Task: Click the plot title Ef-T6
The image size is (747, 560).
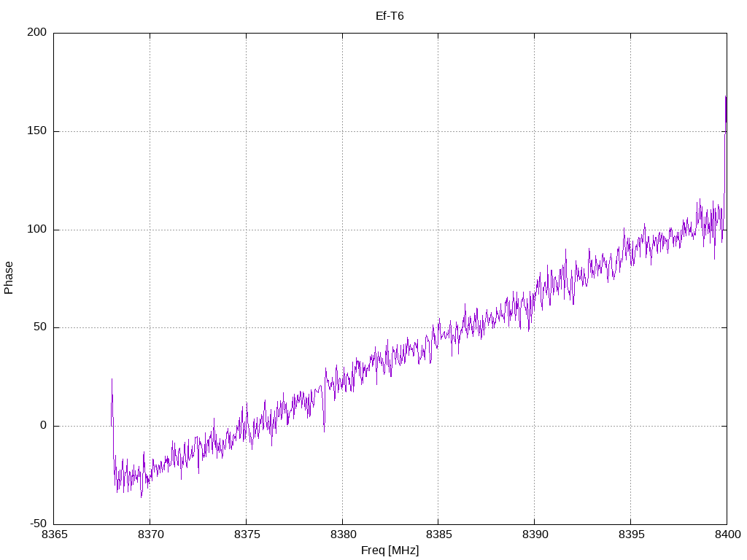Action: tap(390, 15)
